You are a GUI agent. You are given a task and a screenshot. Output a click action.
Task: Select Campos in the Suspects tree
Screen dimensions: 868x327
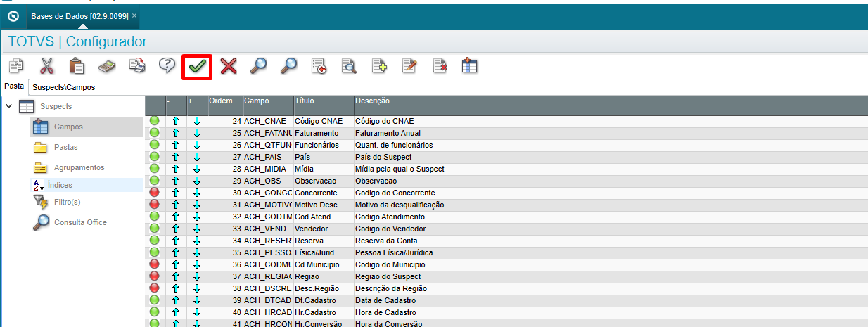(68, 127)
